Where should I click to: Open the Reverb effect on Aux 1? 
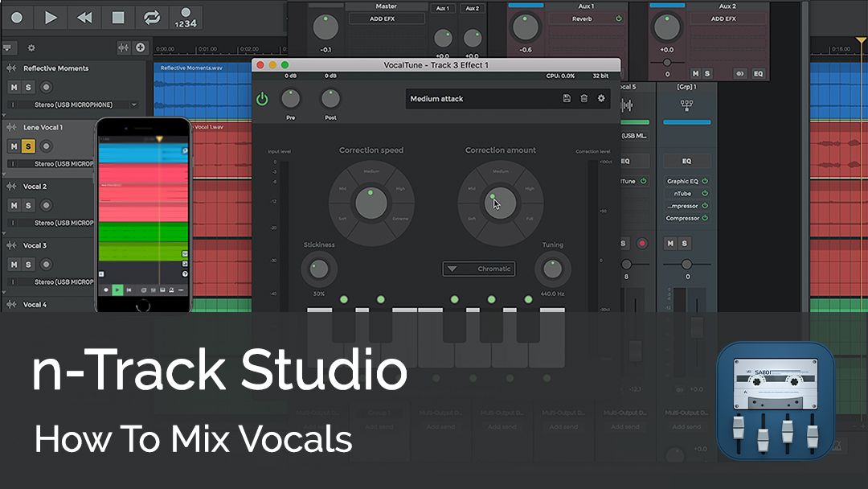click(582, 18)
